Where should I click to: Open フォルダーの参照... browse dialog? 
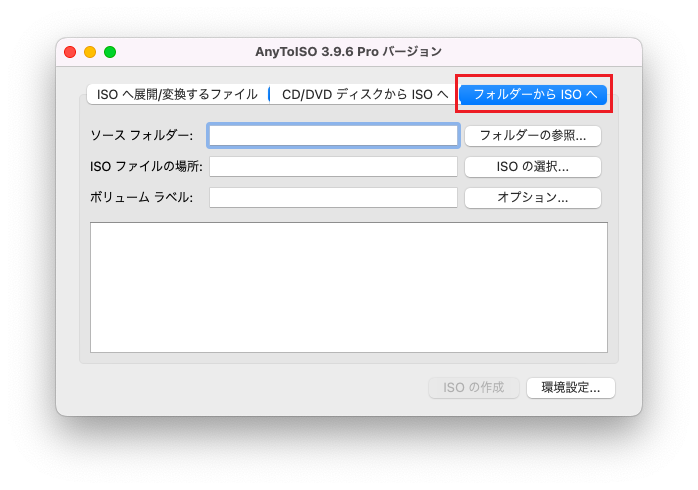click(533, 135)
